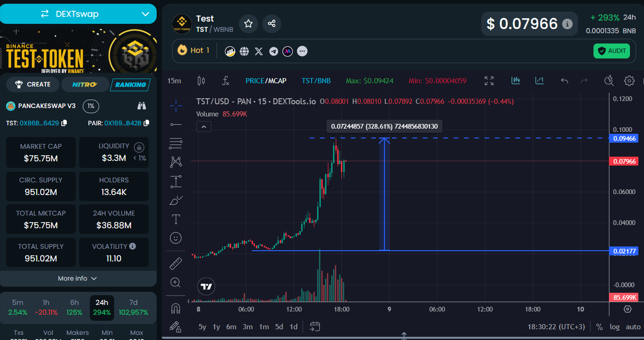Enter fullscreen chart mode icon

489,81
